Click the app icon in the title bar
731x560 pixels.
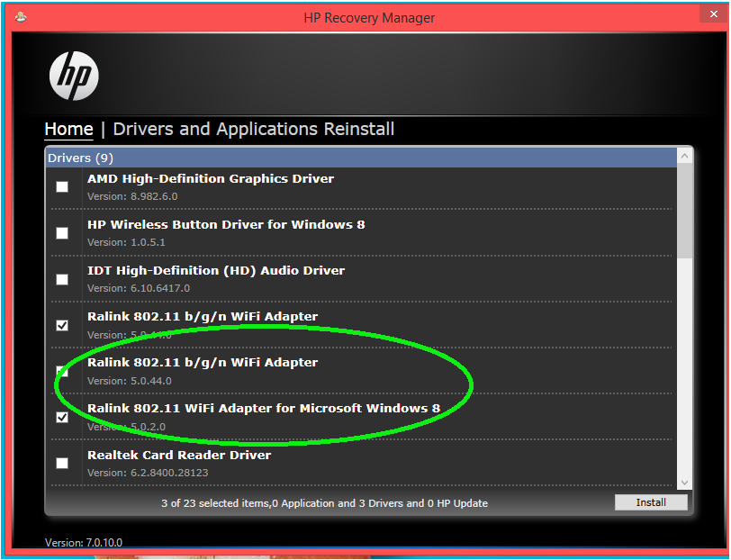click(x=21, y=17)
